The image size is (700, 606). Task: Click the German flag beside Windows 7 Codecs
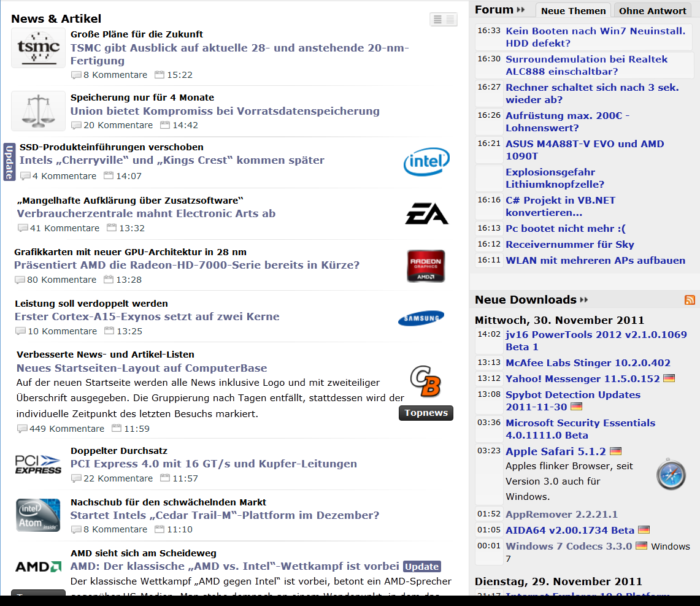(642, 545)
